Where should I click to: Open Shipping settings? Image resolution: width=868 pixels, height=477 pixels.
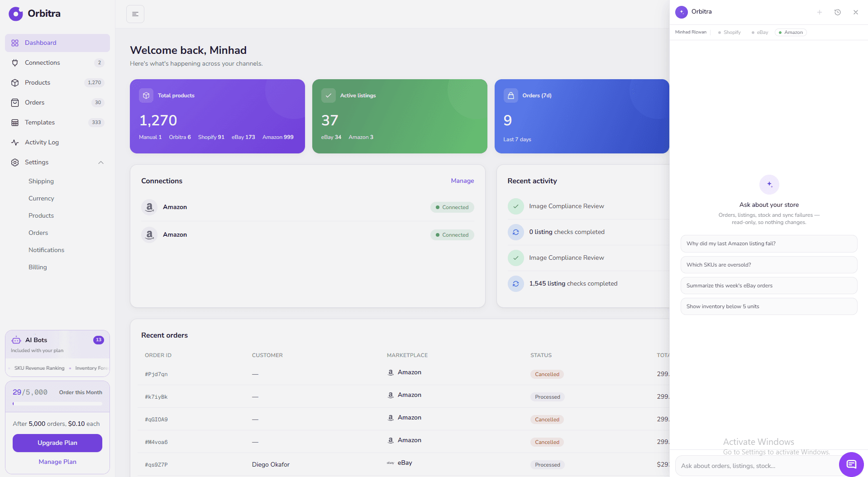[x=41, y=181]
